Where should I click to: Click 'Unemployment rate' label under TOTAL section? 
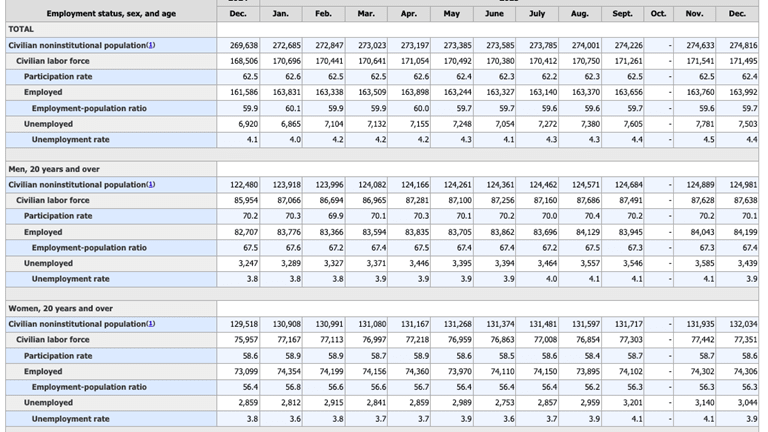coord(71,140)
